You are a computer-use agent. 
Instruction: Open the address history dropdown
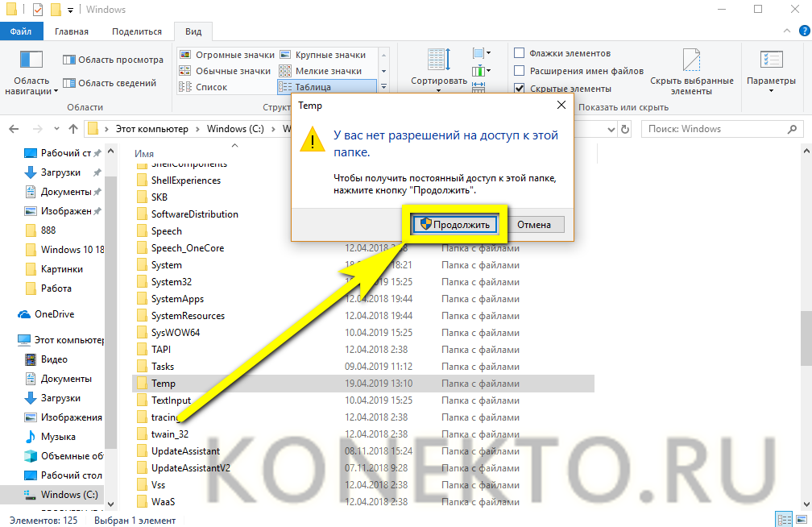(x=611, y=129)
